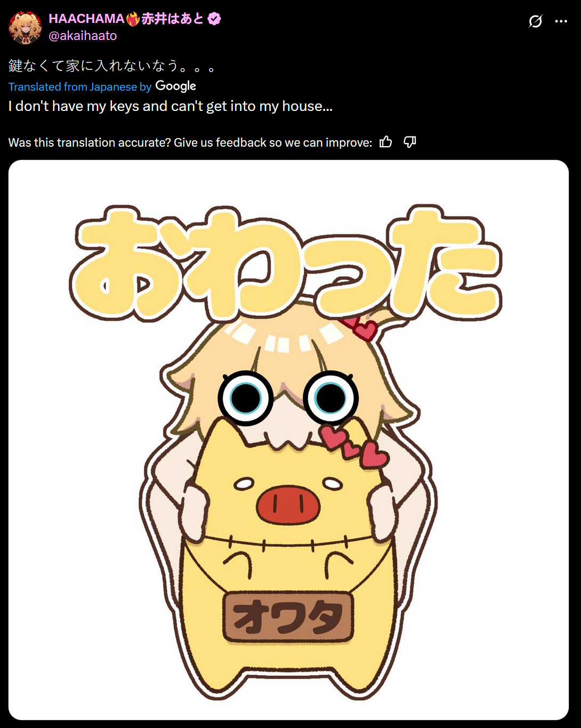Open the Grok explain-this-post icon

pos(535,21)
